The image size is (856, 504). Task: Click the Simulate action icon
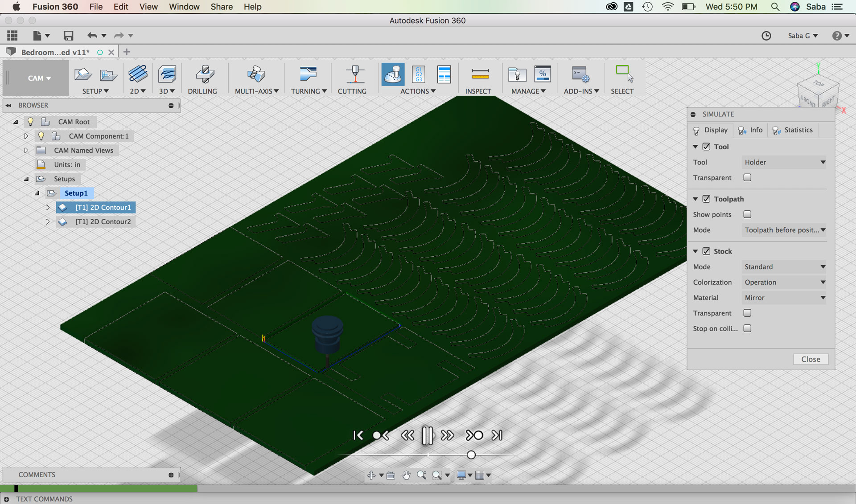[393, 74]
